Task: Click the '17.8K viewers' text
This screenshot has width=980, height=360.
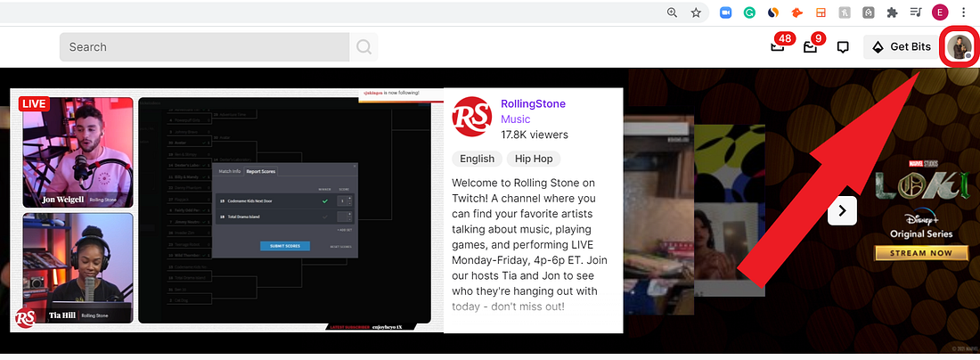Action: (535, 135)
